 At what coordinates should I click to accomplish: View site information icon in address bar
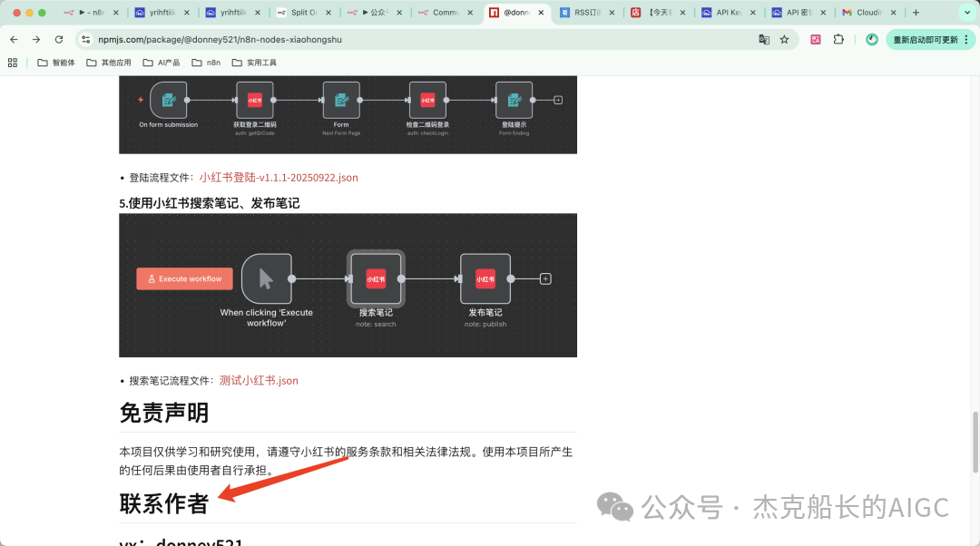(85, 39)
